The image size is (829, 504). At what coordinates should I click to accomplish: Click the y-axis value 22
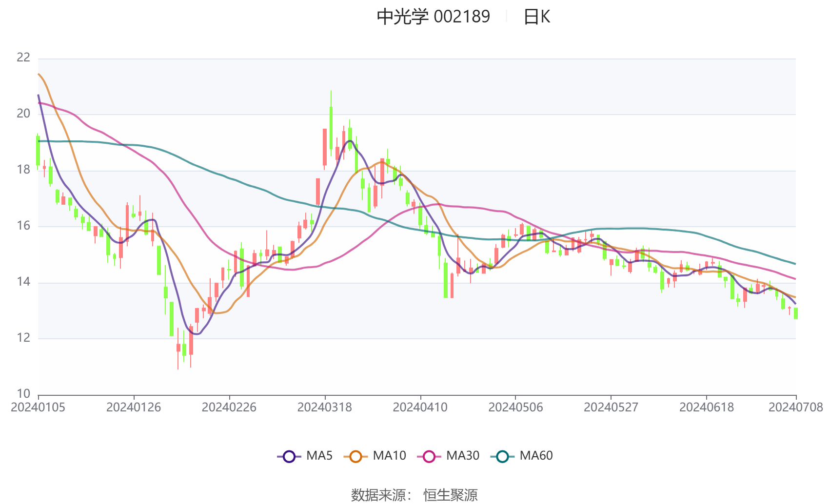pos(23,58)
